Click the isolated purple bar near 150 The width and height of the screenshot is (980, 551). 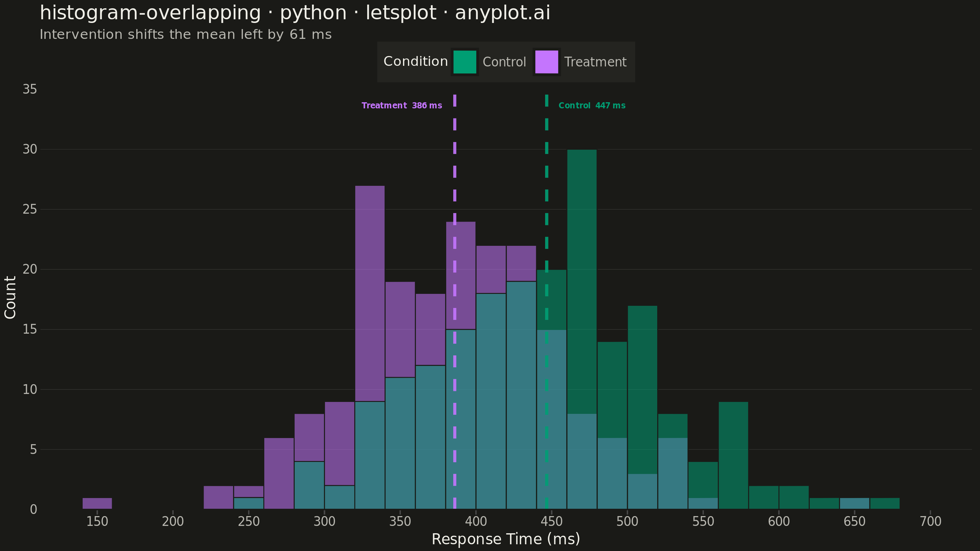(97, 503)
